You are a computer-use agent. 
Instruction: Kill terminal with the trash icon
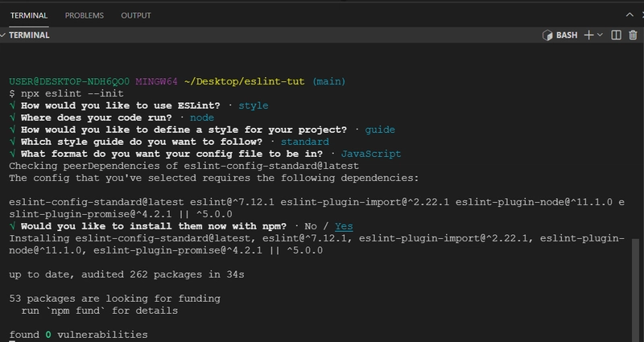tap(632, 35)
